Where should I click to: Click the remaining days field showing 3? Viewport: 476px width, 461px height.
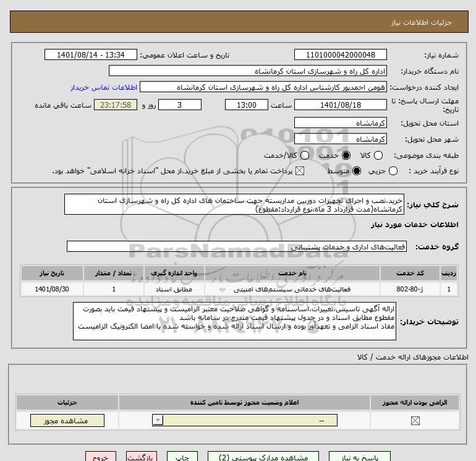coord(180,105)
